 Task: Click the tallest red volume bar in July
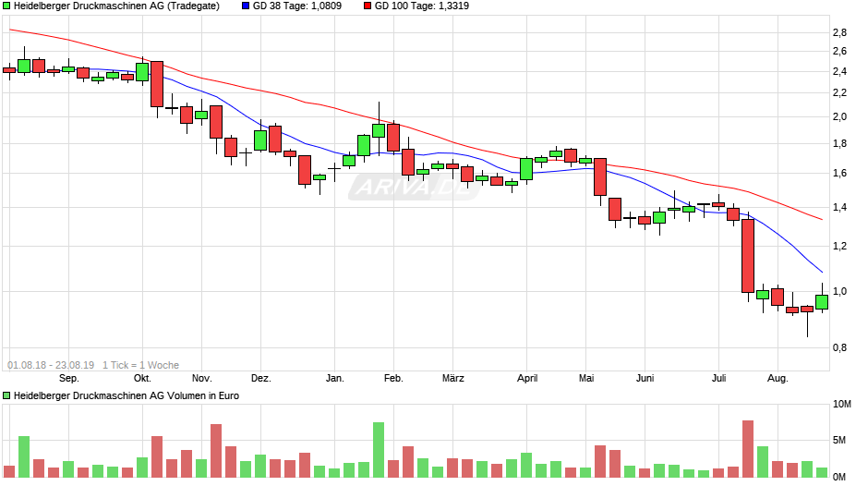(748, 449)
